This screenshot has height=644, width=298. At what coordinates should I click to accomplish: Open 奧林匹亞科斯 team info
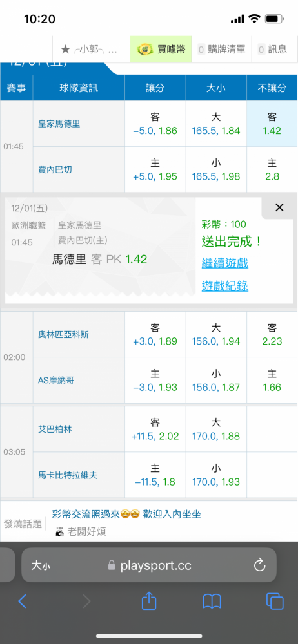63,334
